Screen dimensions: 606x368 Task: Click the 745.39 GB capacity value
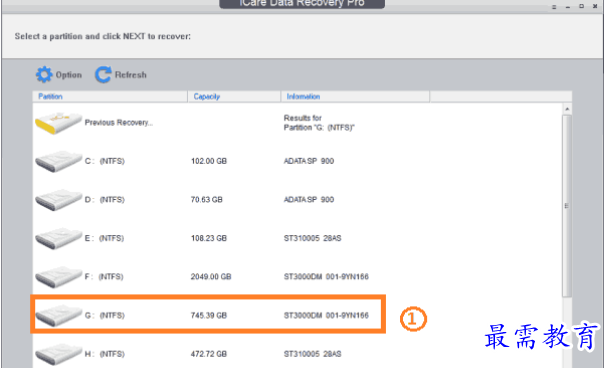[x=209, y=315]
